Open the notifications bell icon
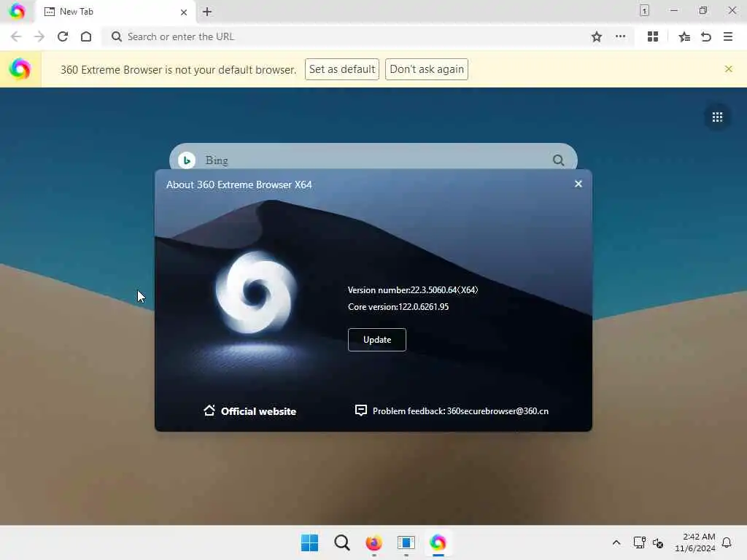This screenshot has height=560, width=747. (x=727, y=542)
